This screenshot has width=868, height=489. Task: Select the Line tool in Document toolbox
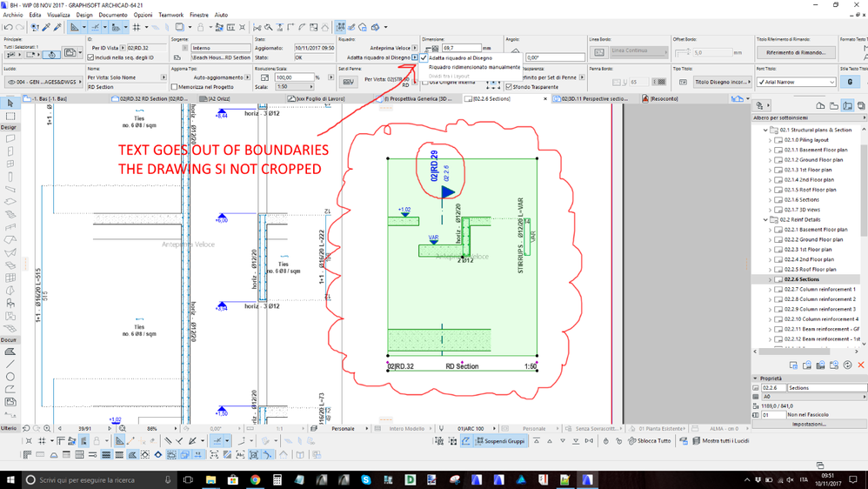[x=10, y=364]
